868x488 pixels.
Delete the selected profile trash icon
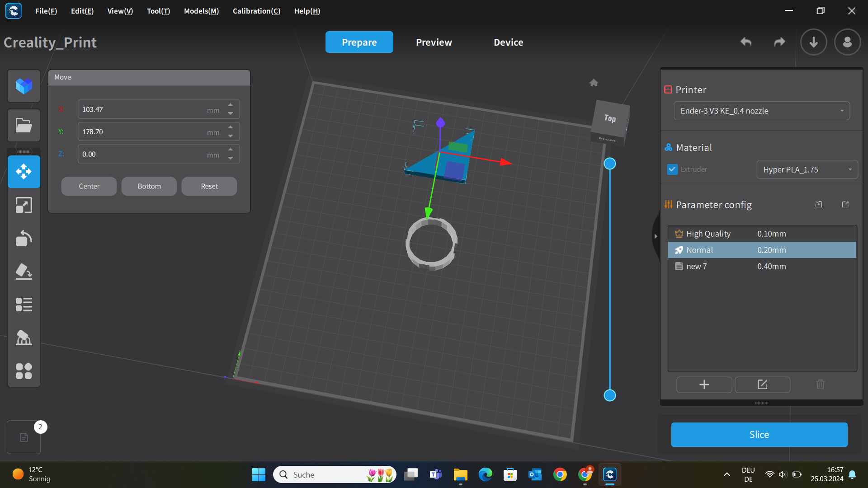point(821,385)
